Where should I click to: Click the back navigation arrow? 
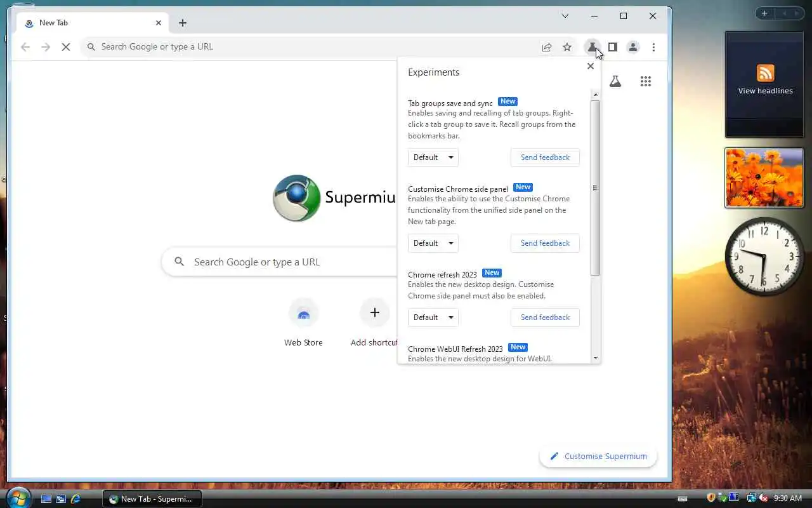coord(25,47)
